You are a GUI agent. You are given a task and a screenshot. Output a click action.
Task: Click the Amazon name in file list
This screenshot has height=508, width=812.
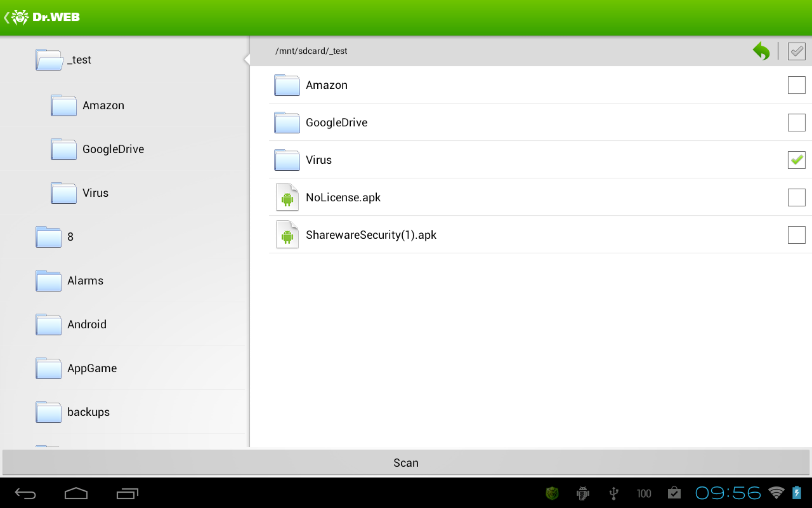(x=327, y=85)
